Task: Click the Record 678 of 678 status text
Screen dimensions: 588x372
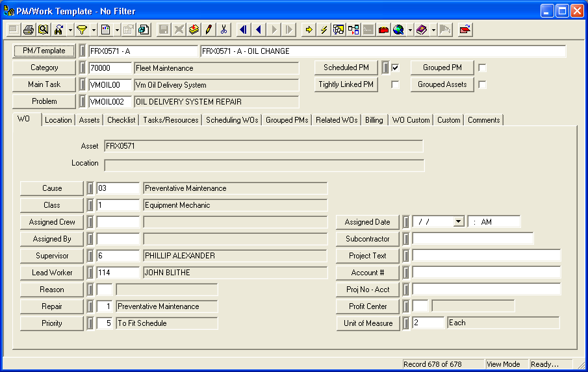Action: [432, 364]
